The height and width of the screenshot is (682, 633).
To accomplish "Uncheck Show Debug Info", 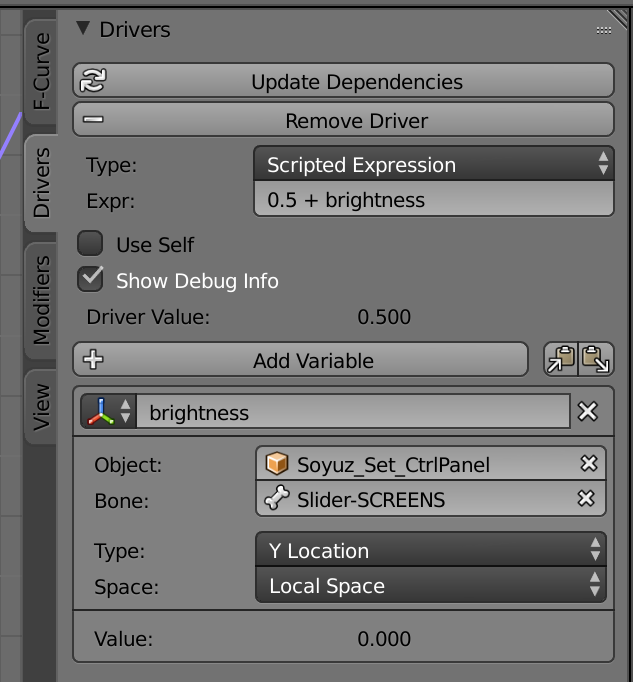I will point(91,280).
